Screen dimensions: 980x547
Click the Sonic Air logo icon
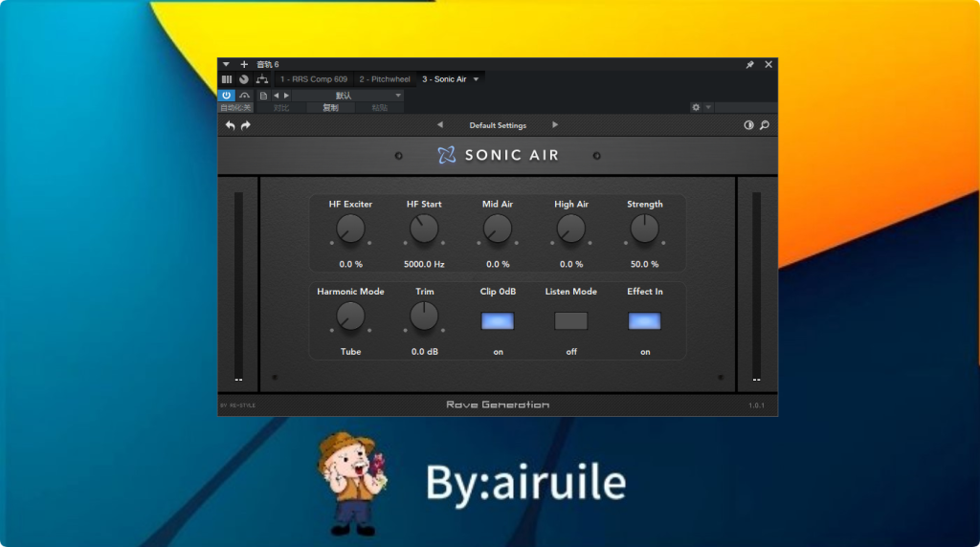(x=446, y=155)
